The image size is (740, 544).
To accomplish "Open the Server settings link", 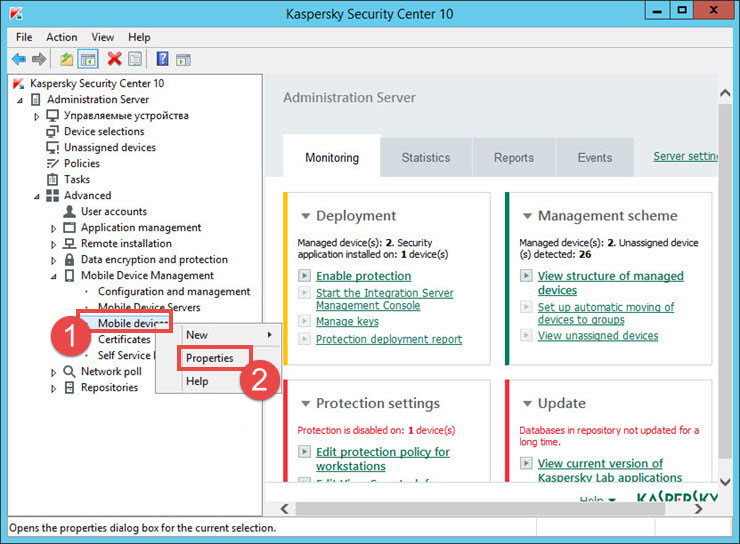I will (686, 156).
